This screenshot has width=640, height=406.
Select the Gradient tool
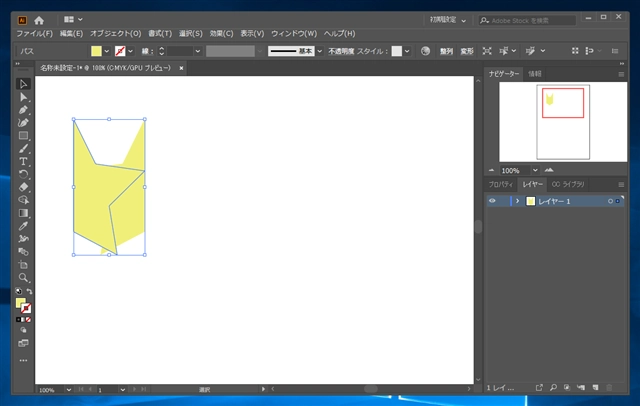pyautogui.click(x=23, y=213)
